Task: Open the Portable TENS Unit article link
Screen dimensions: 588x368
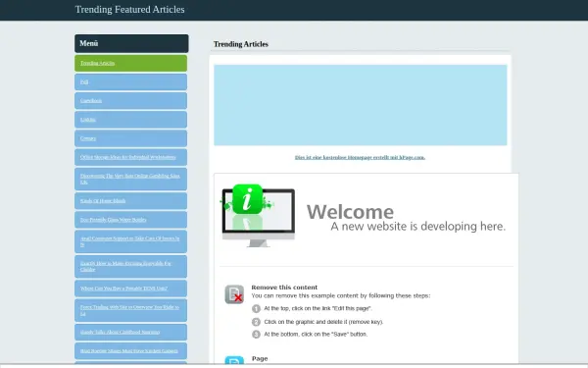Action: click(x=131, y=289)
